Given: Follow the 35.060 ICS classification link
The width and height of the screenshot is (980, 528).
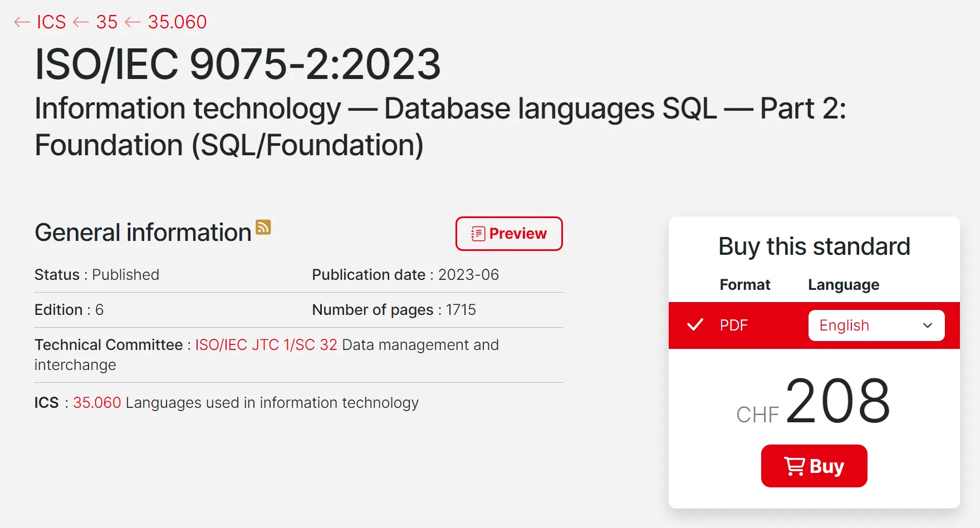Looking at the screenshot, I should [x=97, y=403].
